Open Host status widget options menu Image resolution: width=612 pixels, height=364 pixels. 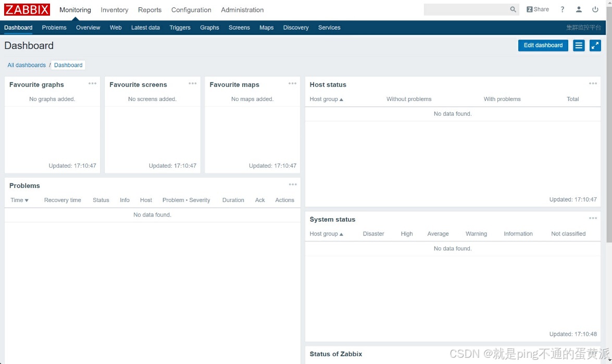593,83
